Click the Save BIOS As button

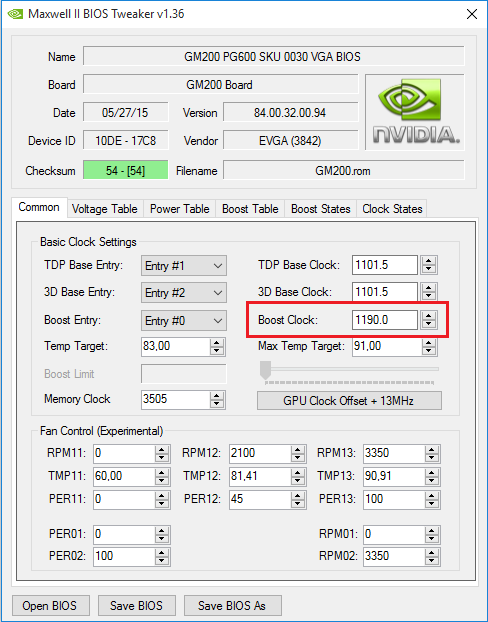232,605
